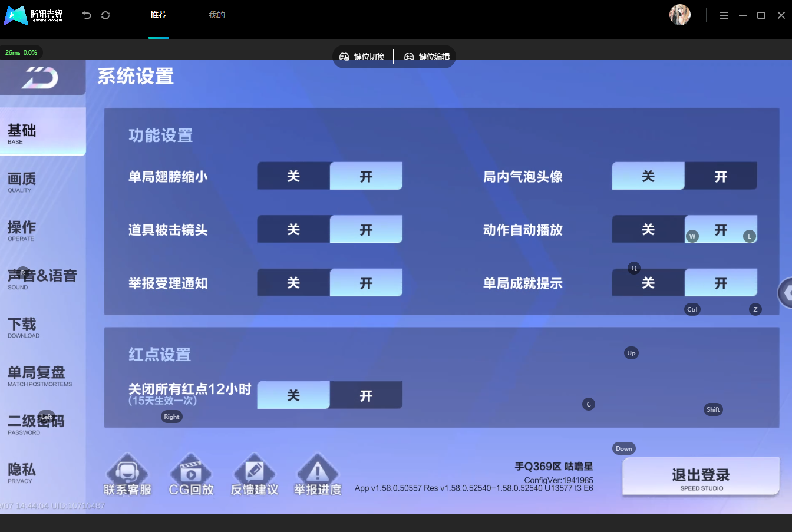Open the user avatar profile picture
792x532 pixels.
[680, 15]
